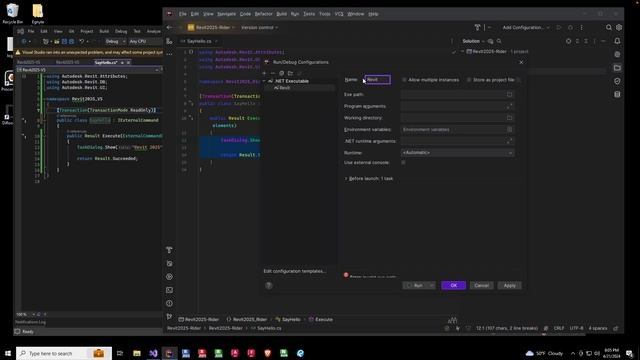
Task: Click Cancel in Run/Debug Configurations
Action: point(482,285)
